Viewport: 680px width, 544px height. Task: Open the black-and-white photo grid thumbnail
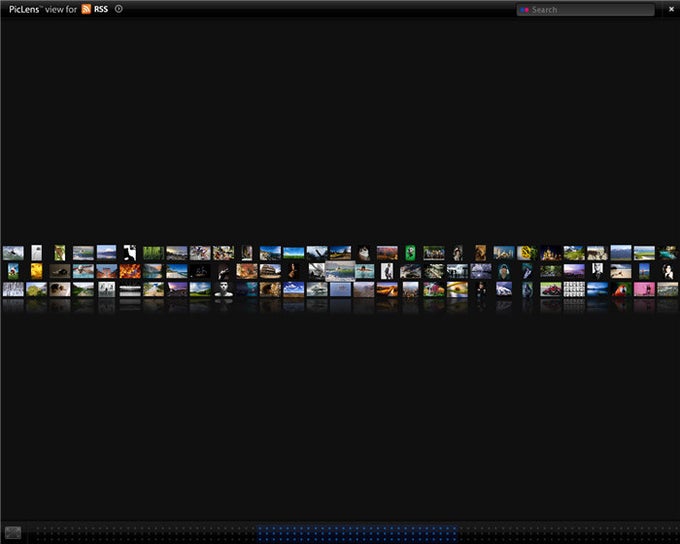click(x=574, y=289)
